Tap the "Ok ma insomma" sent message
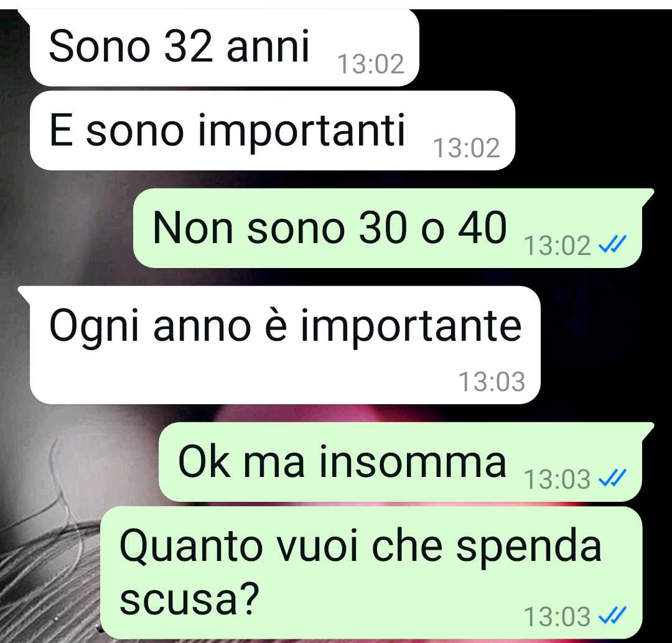 401,462
